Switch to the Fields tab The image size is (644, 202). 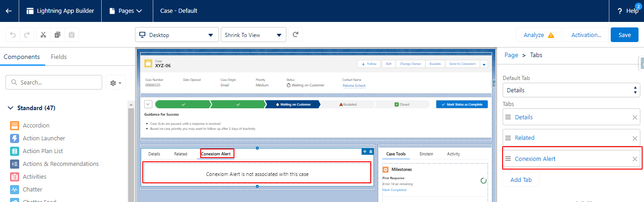(x=59, y=57)
